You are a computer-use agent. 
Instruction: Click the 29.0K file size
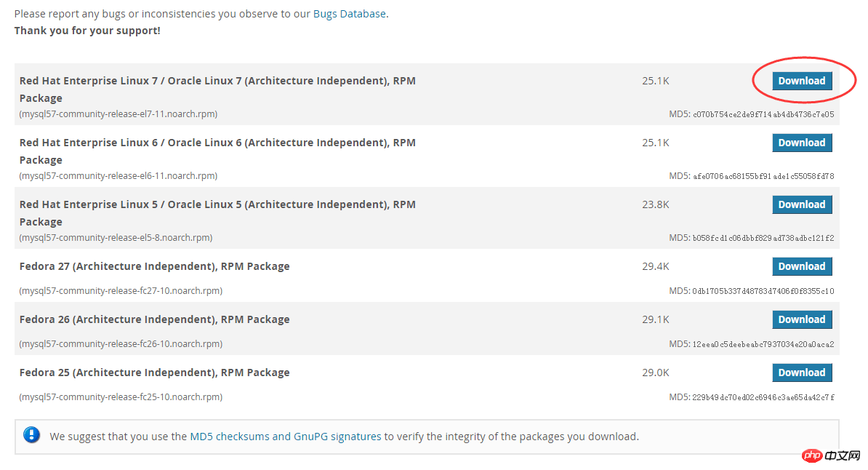(656, 373)
